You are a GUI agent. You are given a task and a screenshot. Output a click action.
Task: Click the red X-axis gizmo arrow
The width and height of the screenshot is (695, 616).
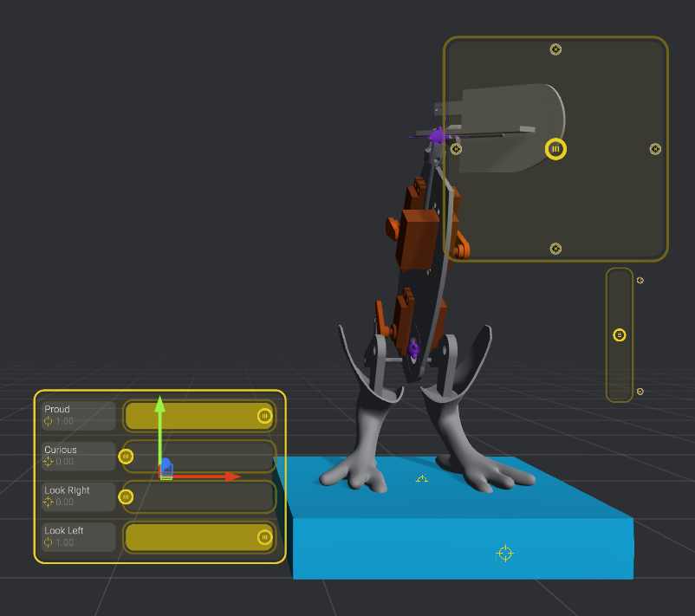pyautogui.click(x=232, y=477)
